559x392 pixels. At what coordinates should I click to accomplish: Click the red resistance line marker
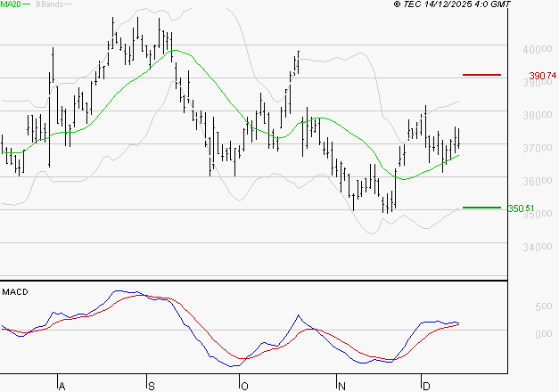pos(481,75)
